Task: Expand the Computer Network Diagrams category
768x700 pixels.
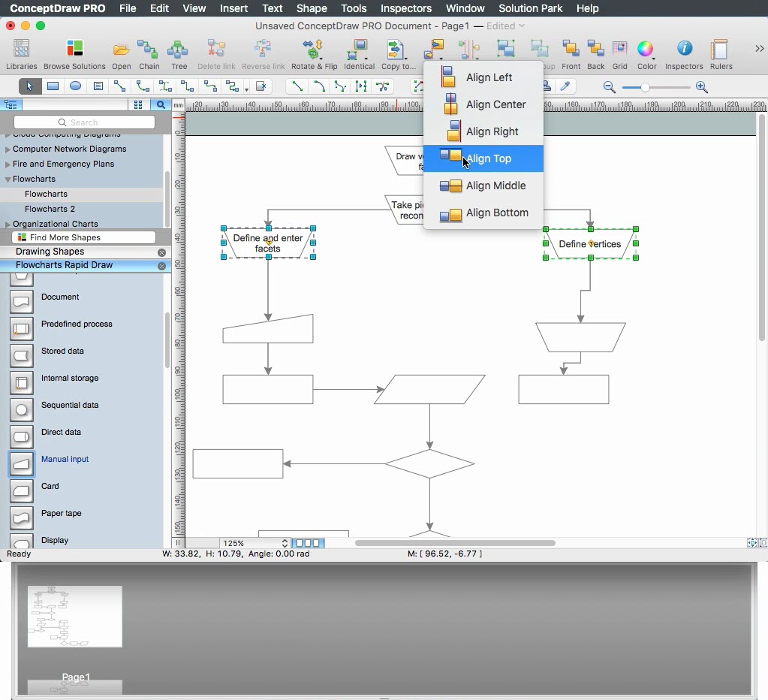Action: click(x=8, y=149)
